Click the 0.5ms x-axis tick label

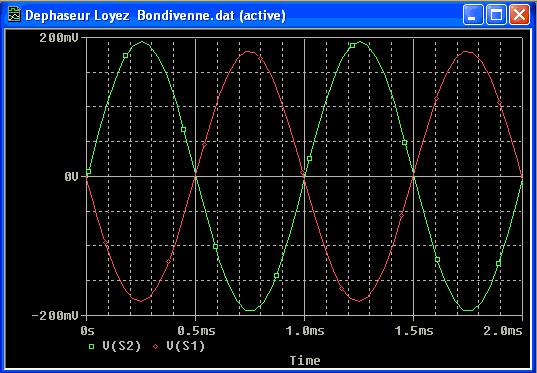[x=196, y=331]
